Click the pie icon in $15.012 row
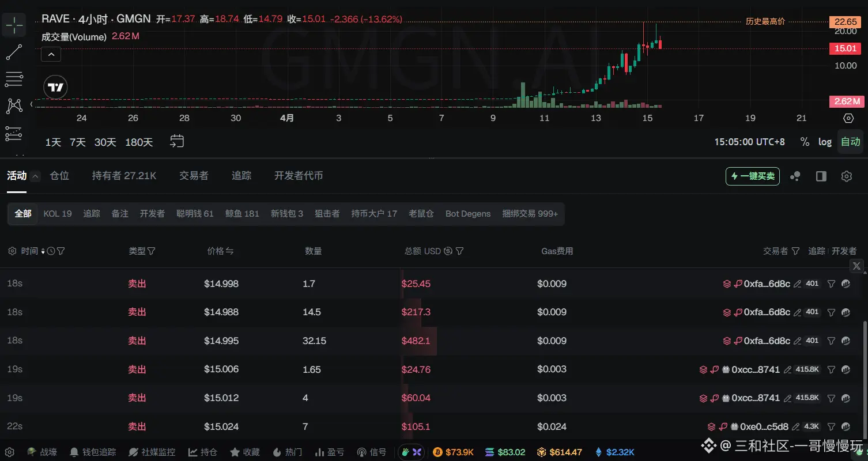The height and width of the screenshot is (461, 868). [846, 398]
